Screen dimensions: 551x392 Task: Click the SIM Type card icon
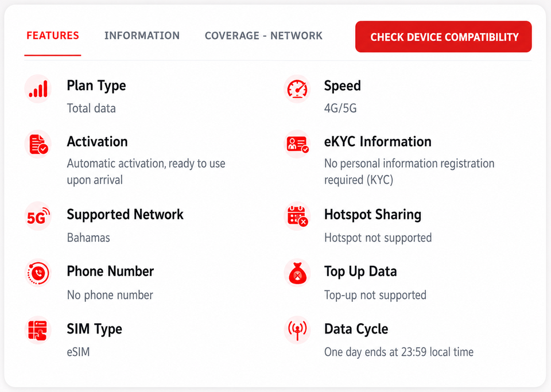38,330
